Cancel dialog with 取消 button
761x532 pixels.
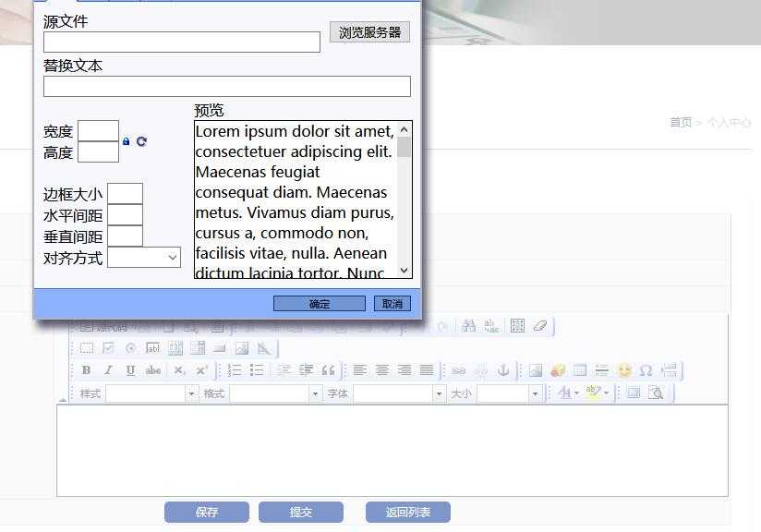393,304
